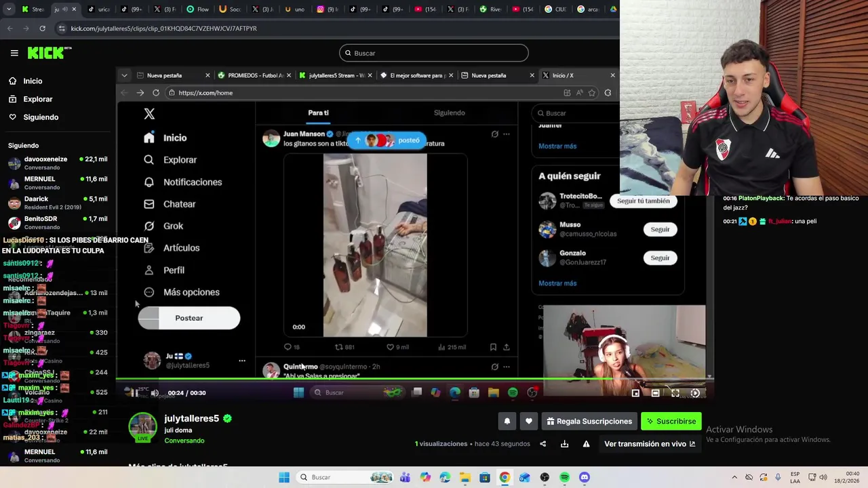Open julytalleres5 live avatar
This screenshot has width=868, height=488.
pos(143,427)
